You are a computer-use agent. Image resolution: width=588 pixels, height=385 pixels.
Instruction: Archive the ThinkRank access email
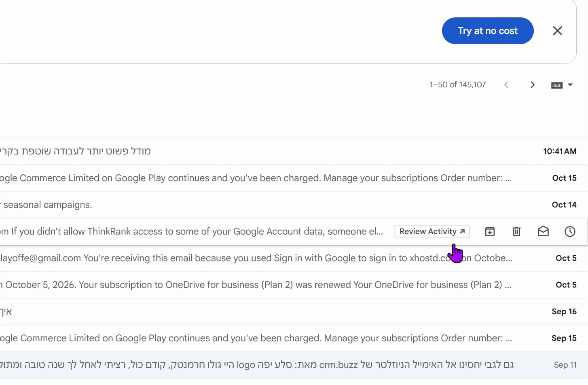point(490,231)
